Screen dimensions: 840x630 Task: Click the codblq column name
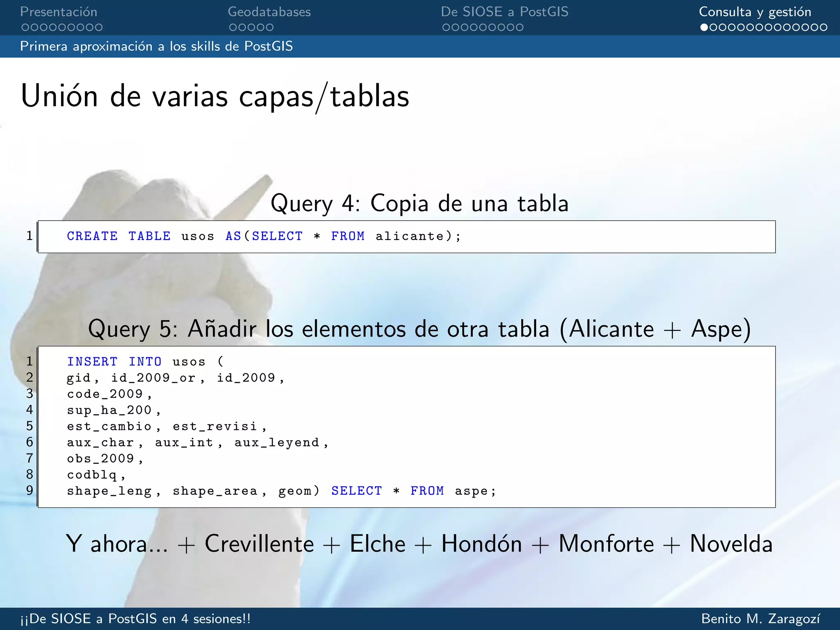point(92,475)
